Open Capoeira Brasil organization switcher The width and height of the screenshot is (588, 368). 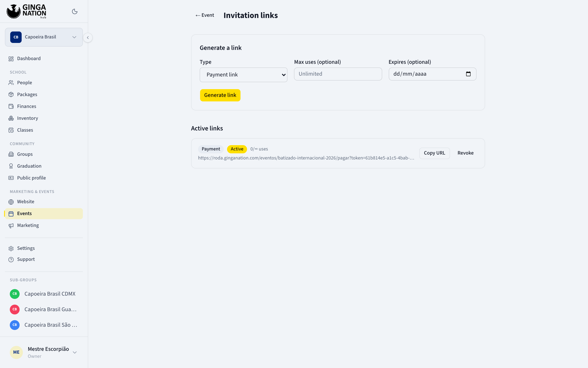coord(44,37)
